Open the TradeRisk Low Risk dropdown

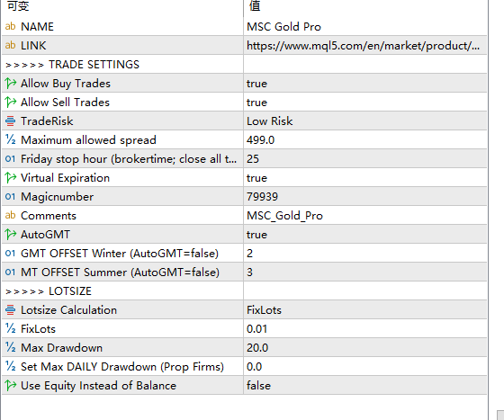tap(365, 121)
